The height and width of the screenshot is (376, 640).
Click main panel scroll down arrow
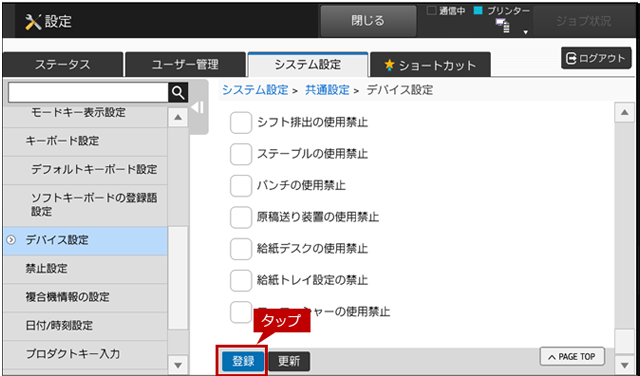(x=624, y=365)
